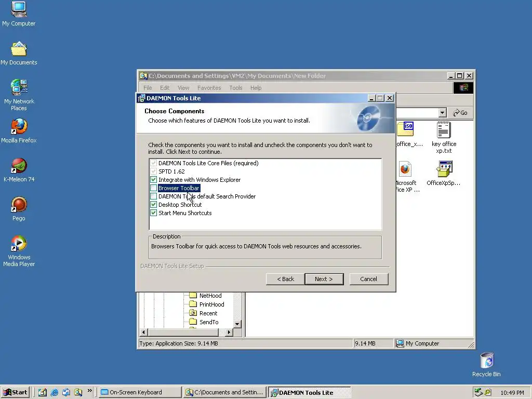Screen dimensions: 532x399
Task: Click the folder tree scroll-right arrow
Action: (229, 332)
